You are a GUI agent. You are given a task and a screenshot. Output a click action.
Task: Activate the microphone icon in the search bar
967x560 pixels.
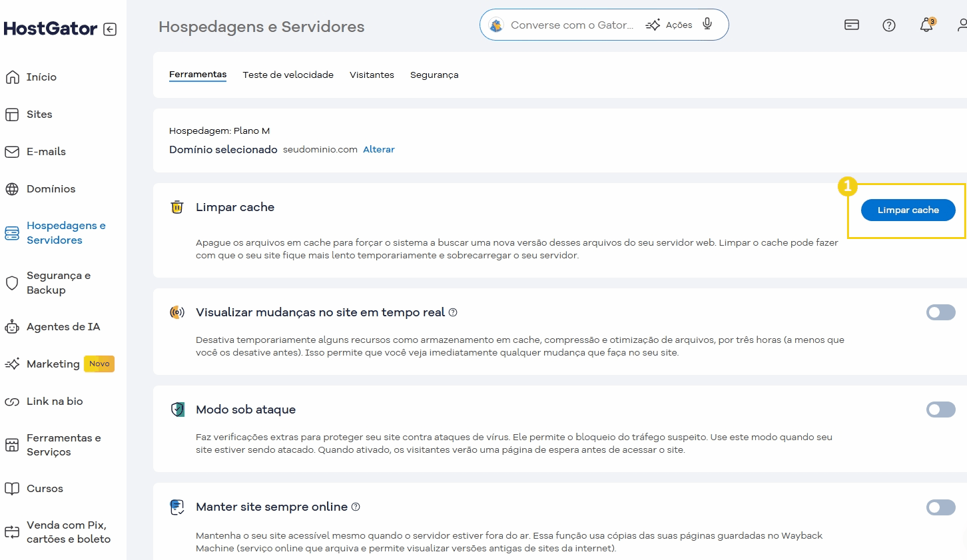[707, 23]
